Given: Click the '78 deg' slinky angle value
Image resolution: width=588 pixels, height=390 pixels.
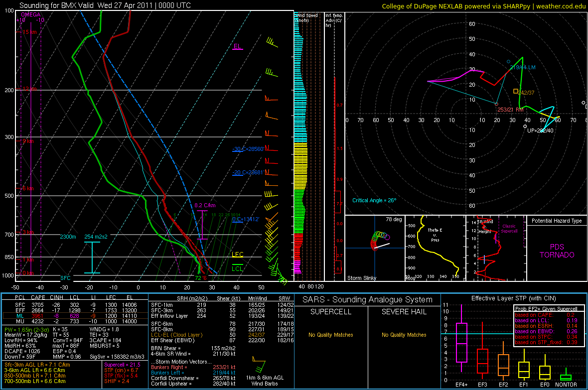Looking at the screenshot, I should [x=394, y=219].
